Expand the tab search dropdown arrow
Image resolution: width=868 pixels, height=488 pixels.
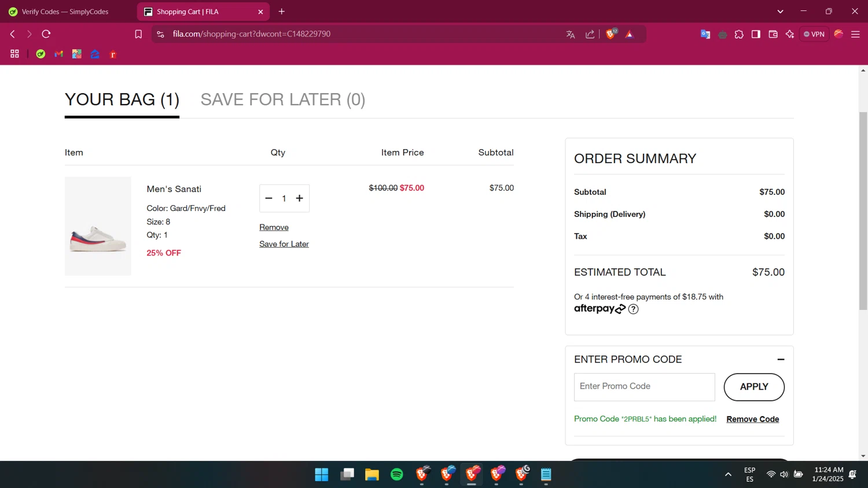[780, 12]
